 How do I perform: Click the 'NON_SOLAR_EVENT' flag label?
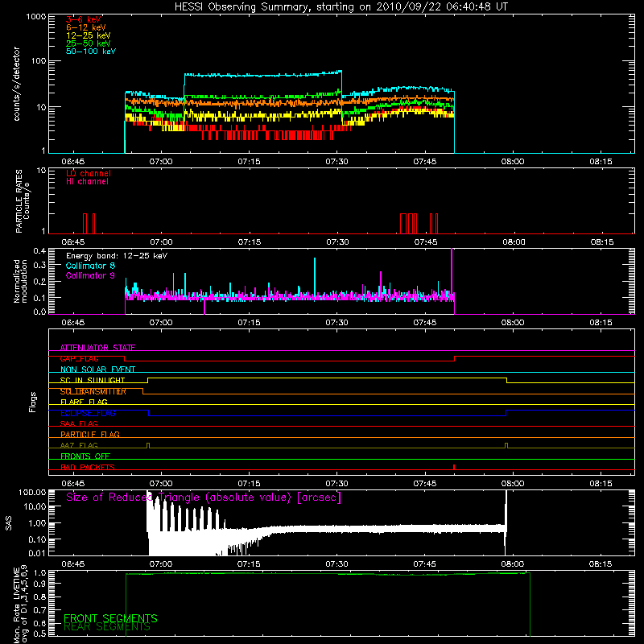(x=97, y=369)
